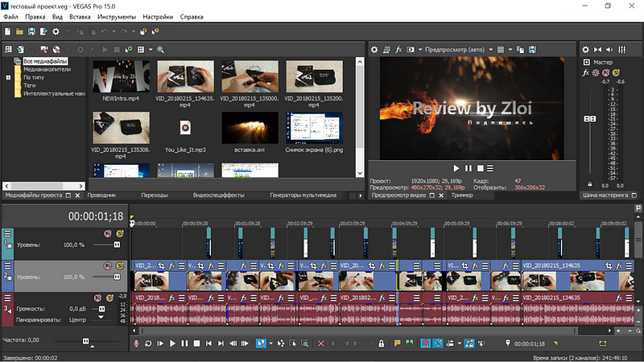Save preview snapshot to file
Viewport: 644px width, 362px height.
532,50
